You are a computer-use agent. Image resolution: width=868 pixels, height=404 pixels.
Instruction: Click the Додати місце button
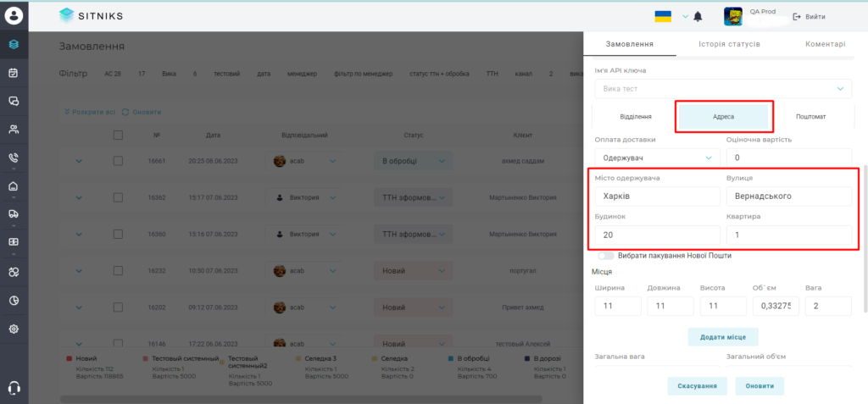click(723, 336)
